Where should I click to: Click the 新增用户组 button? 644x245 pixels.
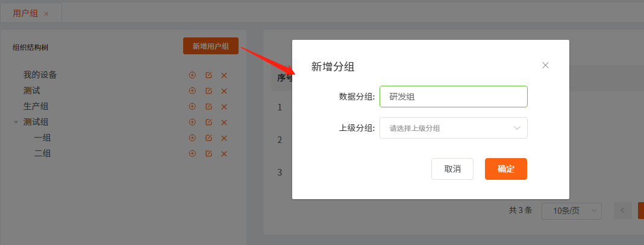click(x=211, y=46)
